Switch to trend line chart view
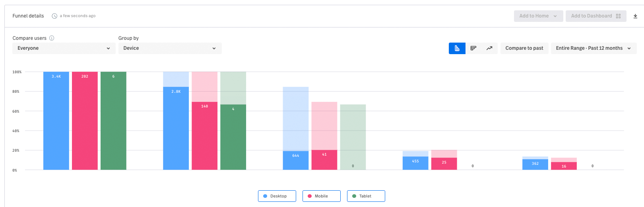Screen dimensions: 644x207 pyautogui.click(x=489, y=48)
